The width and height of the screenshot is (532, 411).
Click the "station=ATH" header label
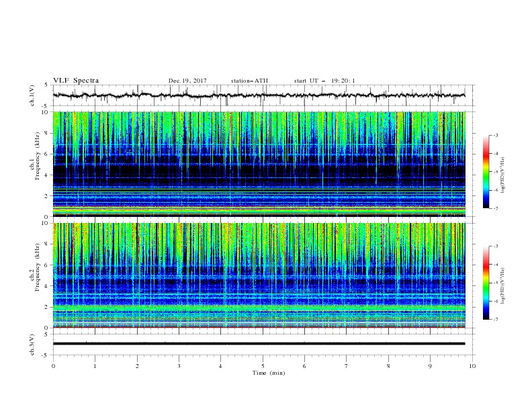point(249,81)
